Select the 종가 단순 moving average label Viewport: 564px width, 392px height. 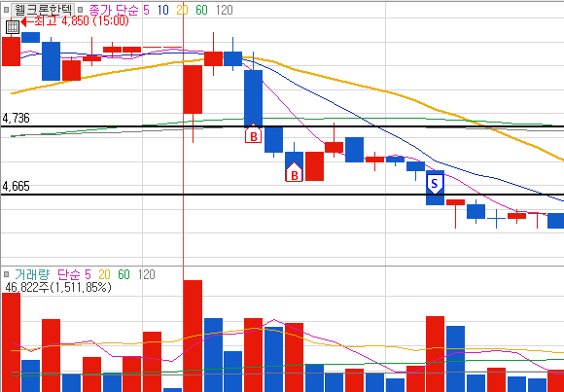(x=113, y=10)
